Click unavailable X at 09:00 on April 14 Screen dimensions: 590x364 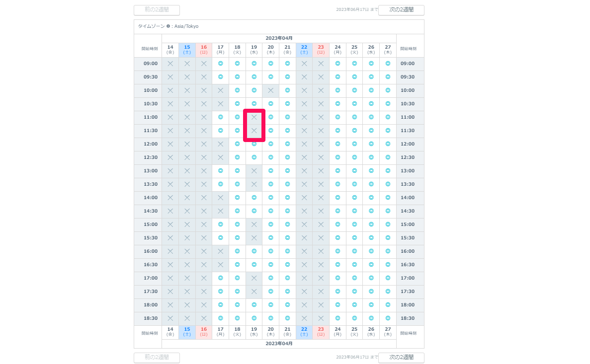click(170, 64)
